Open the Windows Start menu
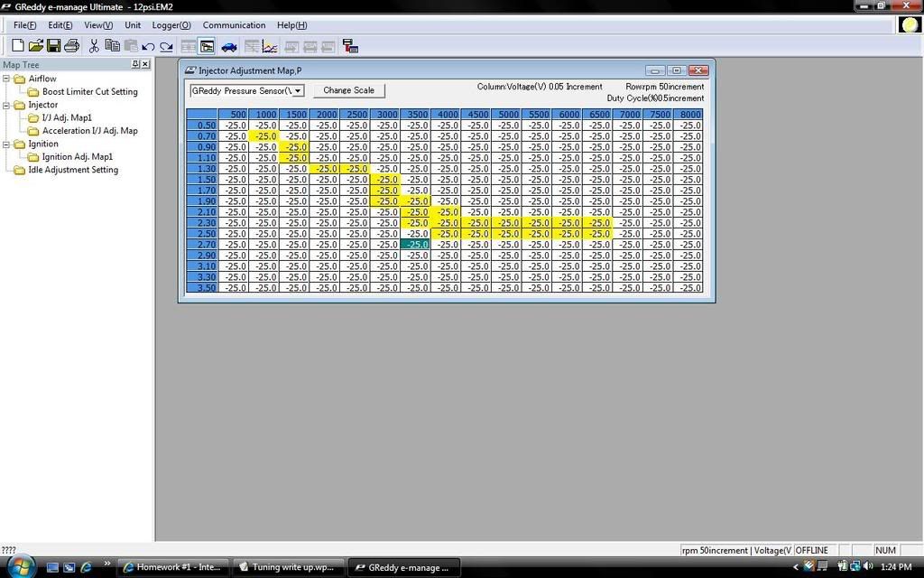The height and width of the screenshot is (578, 924). tap(21, 566)
